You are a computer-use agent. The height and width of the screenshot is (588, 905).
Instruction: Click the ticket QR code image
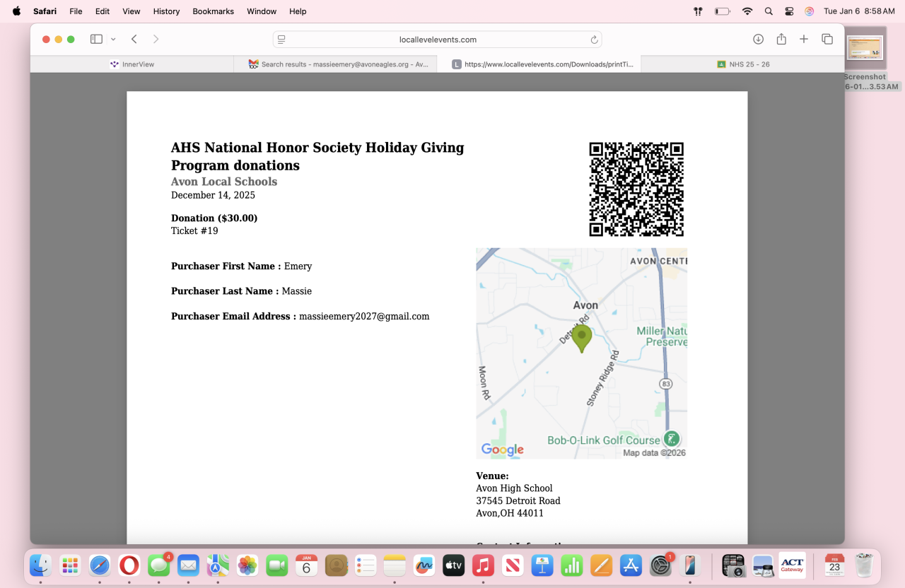(636, 189)
